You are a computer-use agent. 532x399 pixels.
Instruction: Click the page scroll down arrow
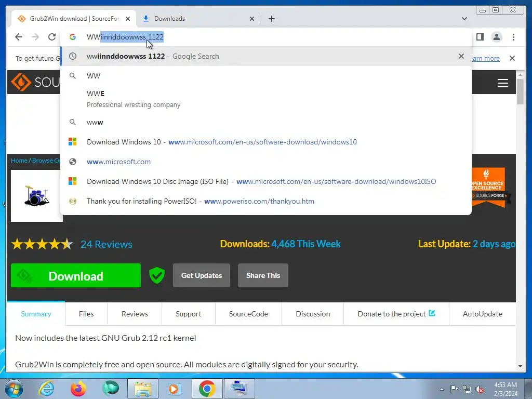pos(520,366)
